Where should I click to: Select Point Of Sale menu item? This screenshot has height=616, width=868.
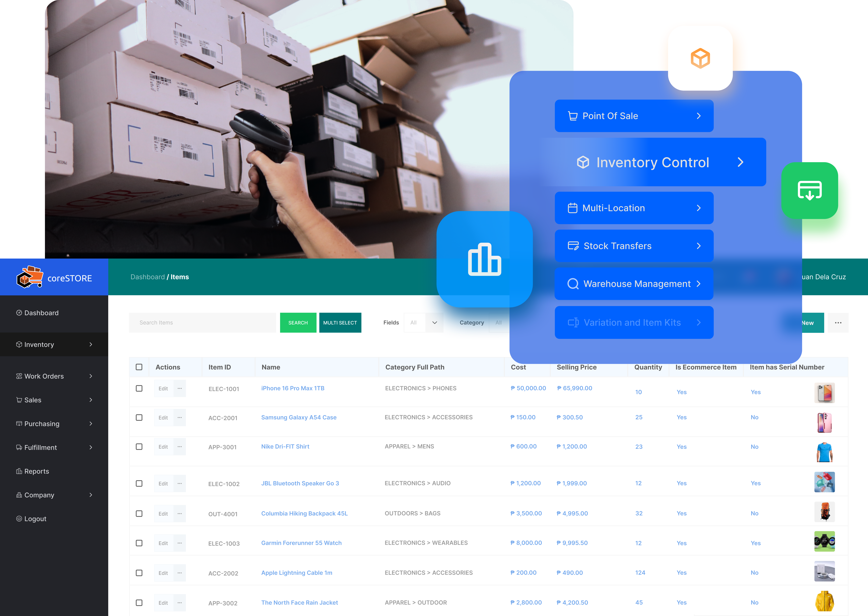pyautogui.click(x=634, y=116)
